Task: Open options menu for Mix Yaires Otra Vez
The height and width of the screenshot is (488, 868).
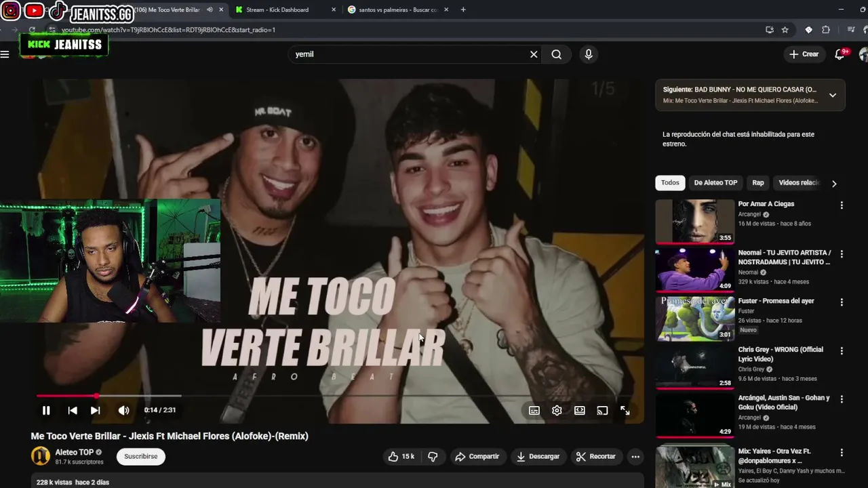Action: (842, 452)
